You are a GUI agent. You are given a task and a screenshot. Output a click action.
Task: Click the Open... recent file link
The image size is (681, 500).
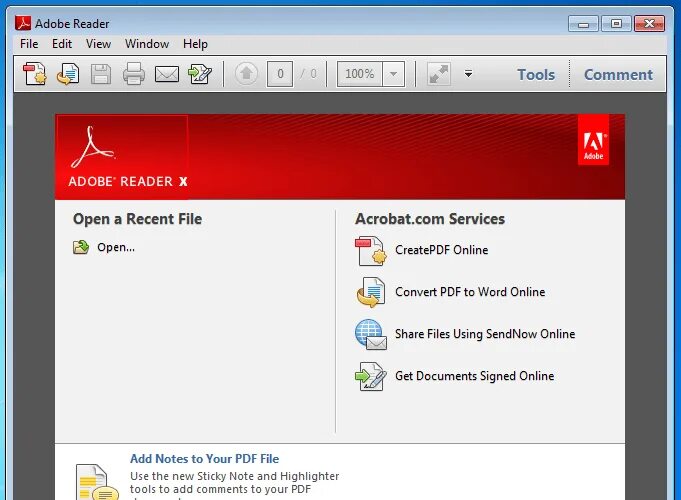pos(116,247)
